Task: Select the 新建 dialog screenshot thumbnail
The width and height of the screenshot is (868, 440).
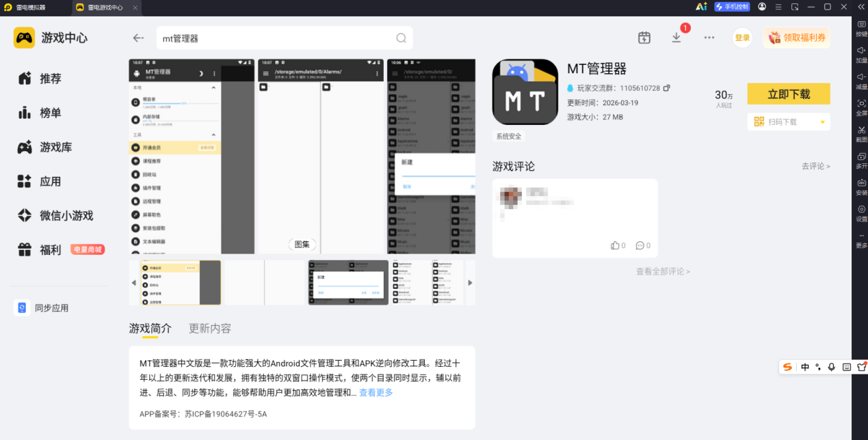Action: (348, 282)
